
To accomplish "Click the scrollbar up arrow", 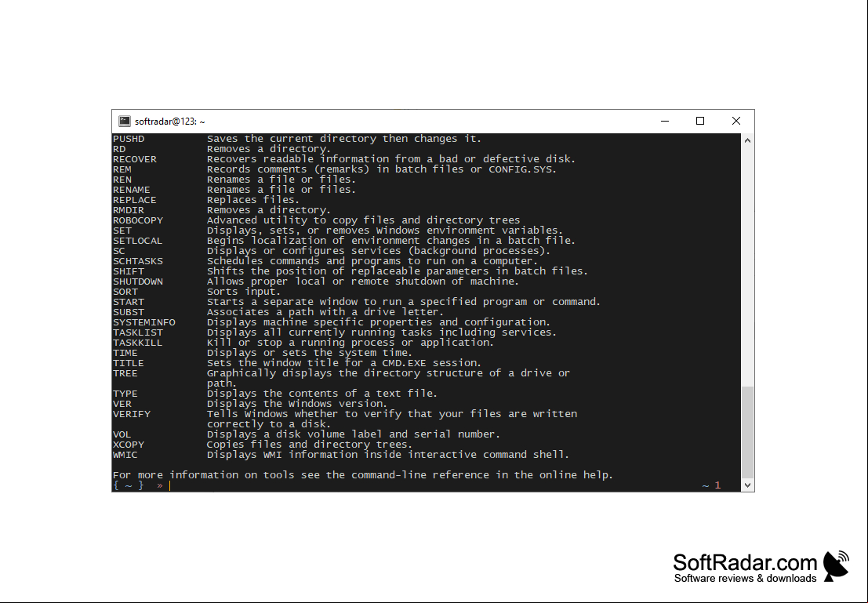I will coord(747,140).
